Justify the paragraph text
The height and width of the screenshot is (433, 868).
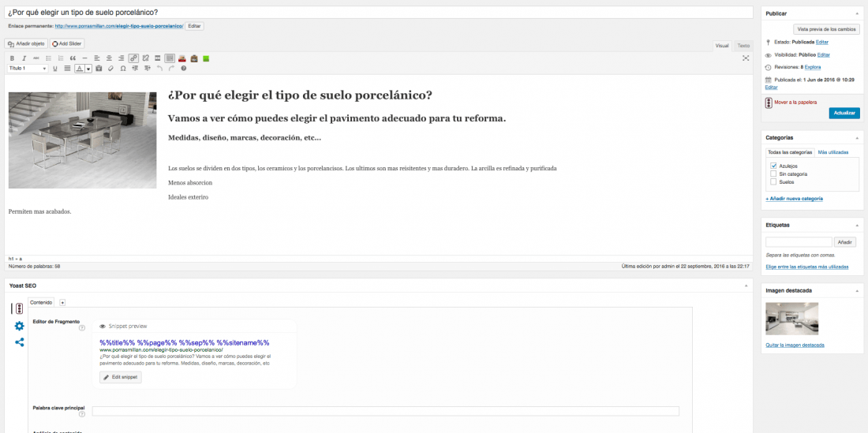pos(68,68)
